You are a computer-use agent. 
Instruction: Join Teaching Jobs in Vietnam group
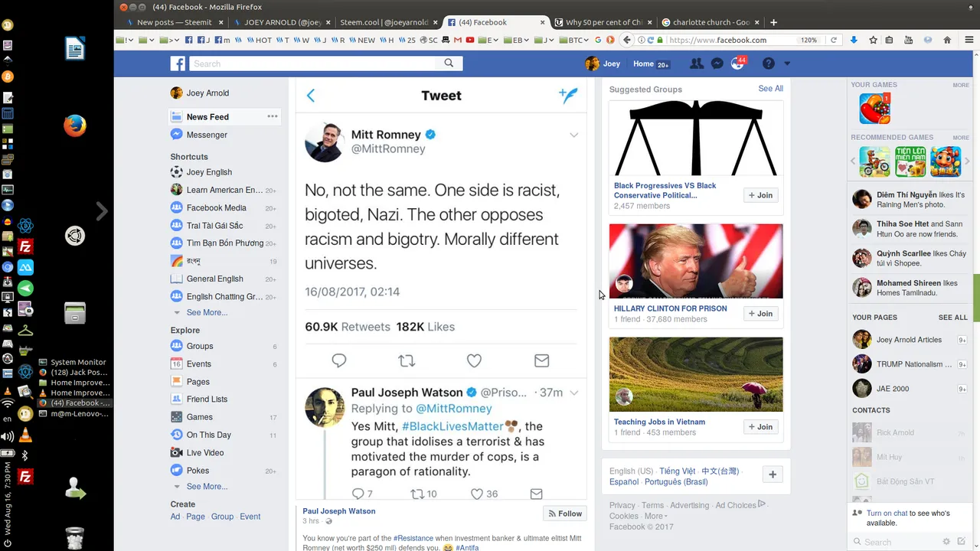pos(761,427)
